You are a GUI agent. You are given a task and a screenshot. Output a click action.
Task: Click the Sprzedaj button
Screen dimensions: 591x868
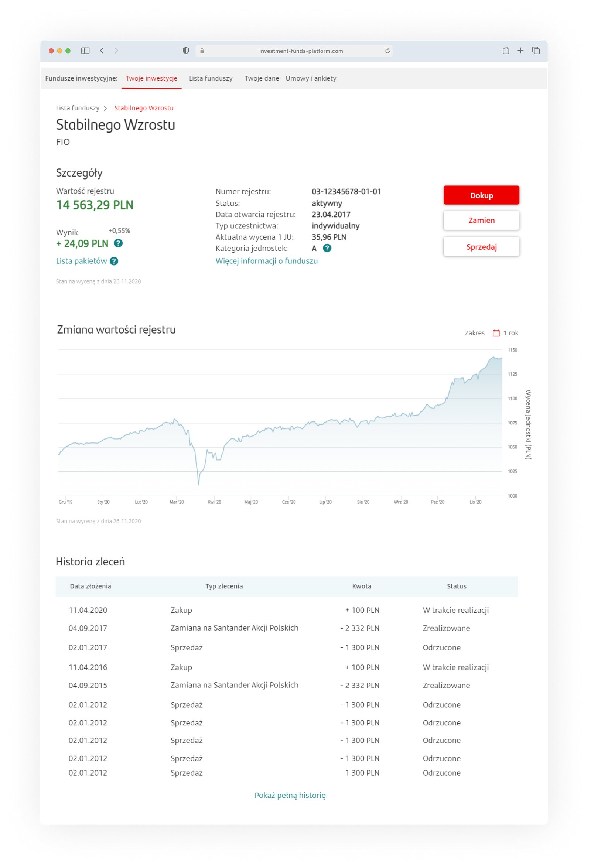coord(481,246)
